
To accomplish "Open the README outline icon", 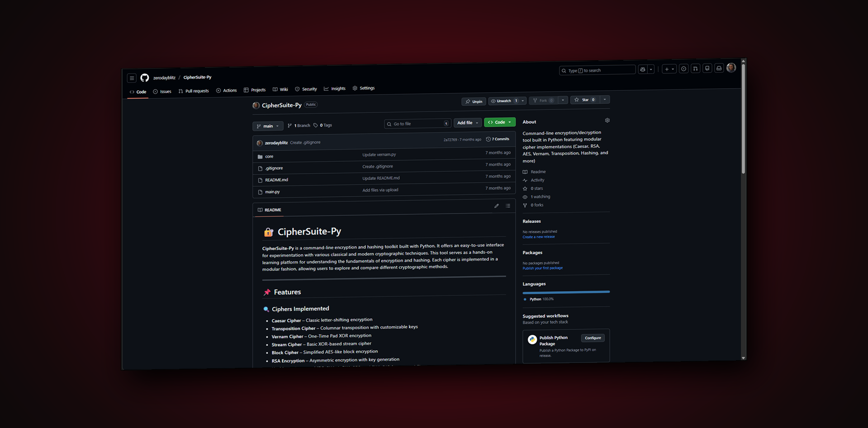I will 508,206.
